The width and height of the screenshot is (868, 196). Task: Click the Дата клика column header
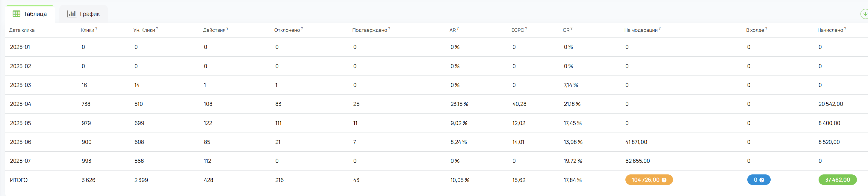tap(22, 30)
